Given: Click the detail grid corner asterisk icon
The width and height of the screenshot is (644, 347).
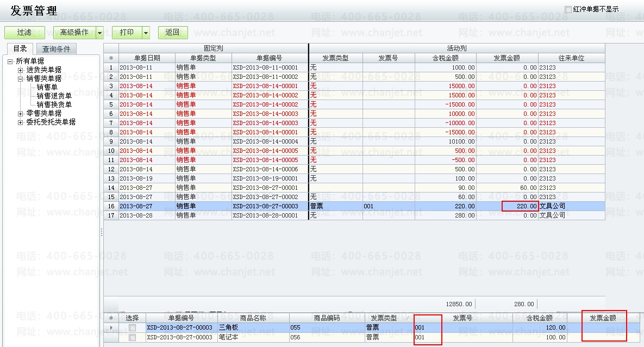Looking at the screenshot, I should click(111, 318).
